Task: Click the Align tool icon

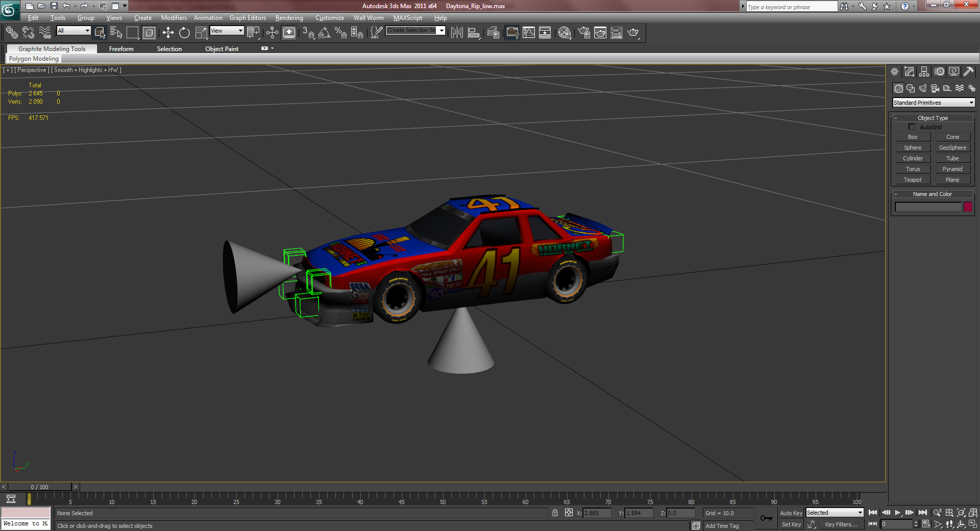Action: [474, 33]
